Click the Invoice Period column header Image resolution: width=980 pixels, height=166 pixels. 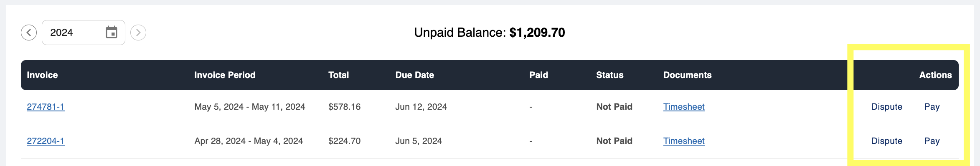225,75
